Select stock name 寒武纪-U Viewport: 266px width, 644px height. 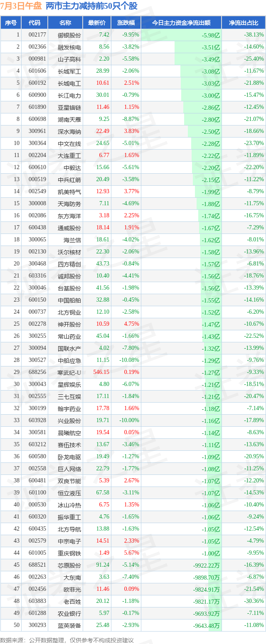tap(69, 373)
